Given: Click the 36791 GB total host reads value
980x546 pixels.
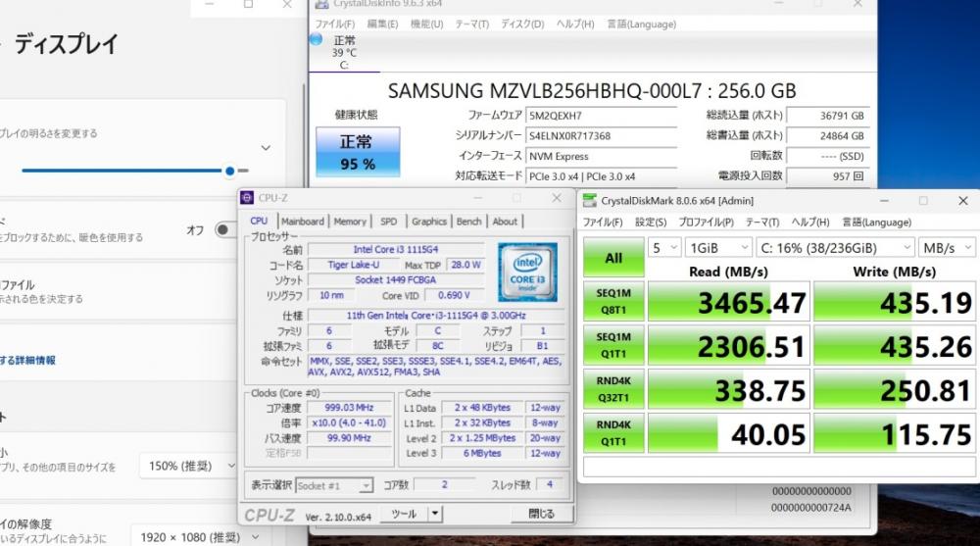Looking at the screenshot, I should tap(827, 116).
